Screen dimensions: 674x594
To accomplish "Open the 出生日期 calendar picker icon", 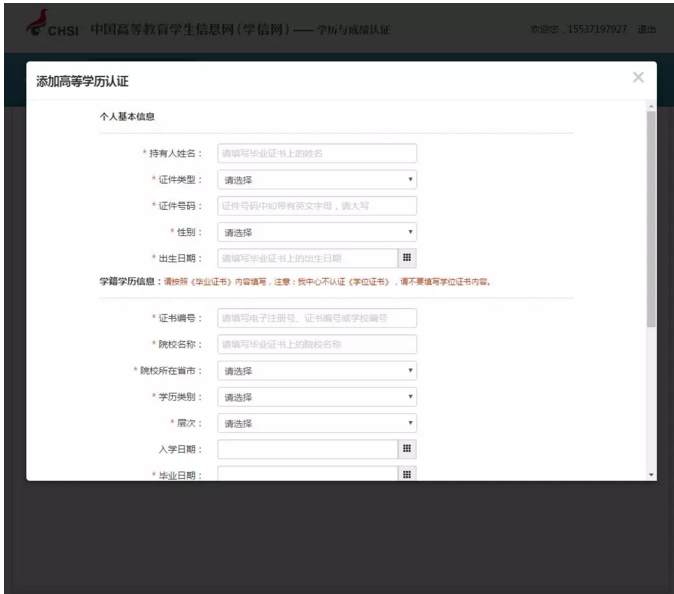I will (x=407, y=258).
